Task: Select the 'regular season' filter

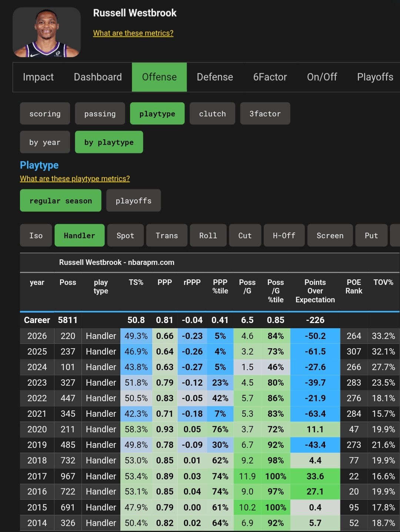Action: pos(61,200)
